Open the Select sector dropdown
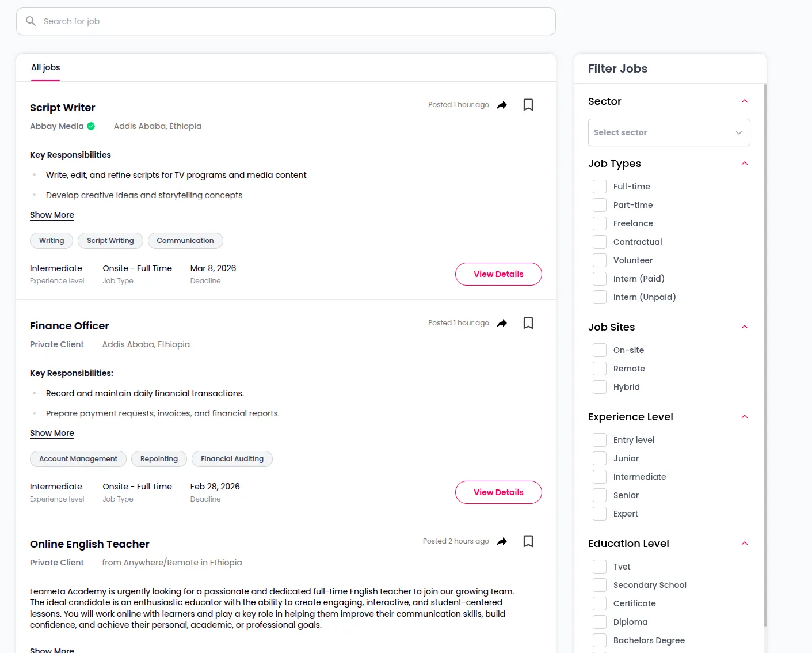Image resolution: width=812 pixels, height=653 pixels. click(669, 132)
